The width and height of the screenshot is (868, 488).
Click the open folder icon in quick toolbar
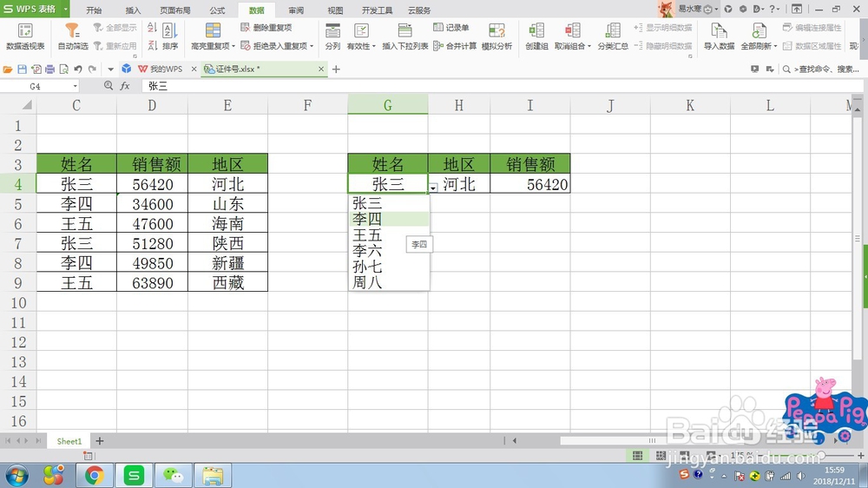(8, 69)
